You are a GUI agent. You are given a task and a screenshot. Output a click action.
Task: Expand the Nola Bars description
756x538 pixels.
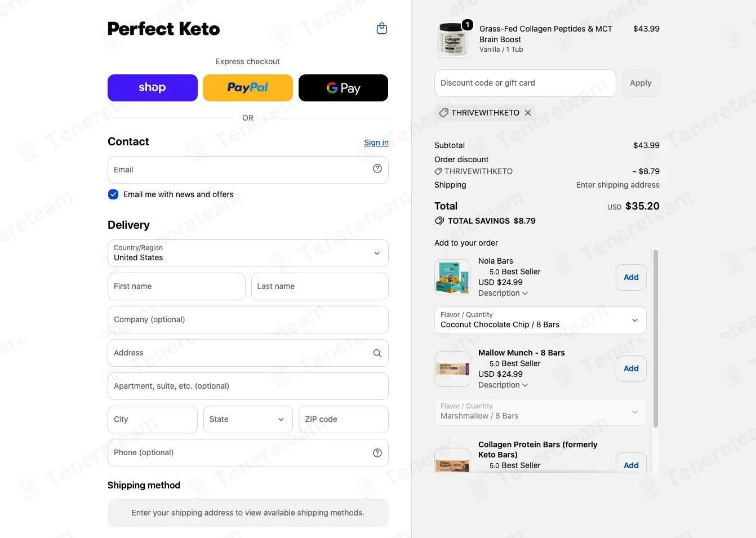pyautogui.click(x=503, y=293)
